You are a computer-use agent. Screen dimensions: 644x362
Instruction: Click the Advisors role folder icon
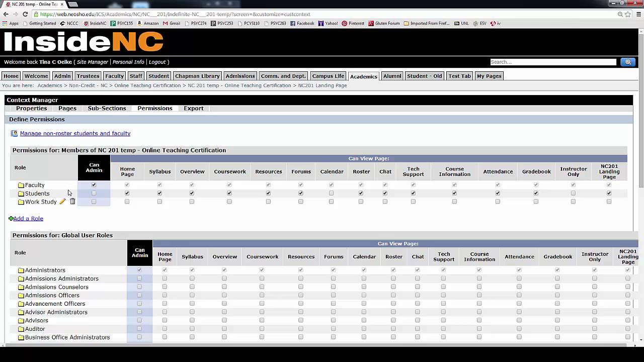(x=21, y=321)
